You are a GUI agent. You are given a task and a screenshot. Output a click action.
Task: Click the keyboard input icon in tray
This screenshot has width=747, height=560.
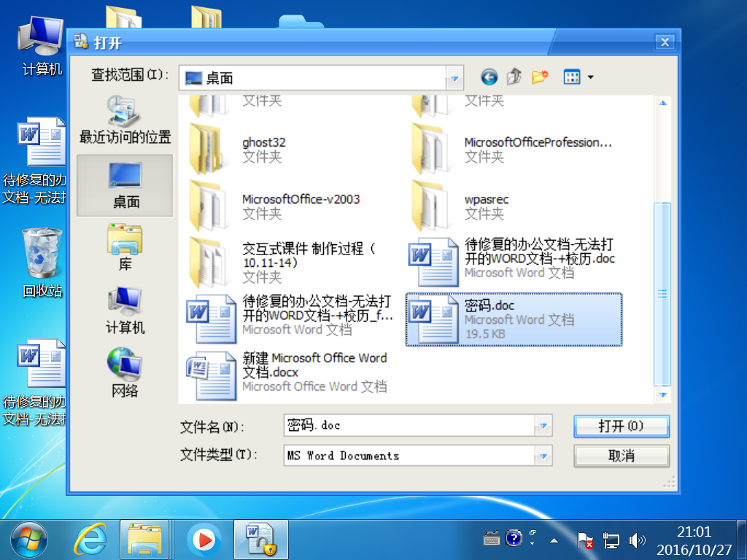[492, 538]
